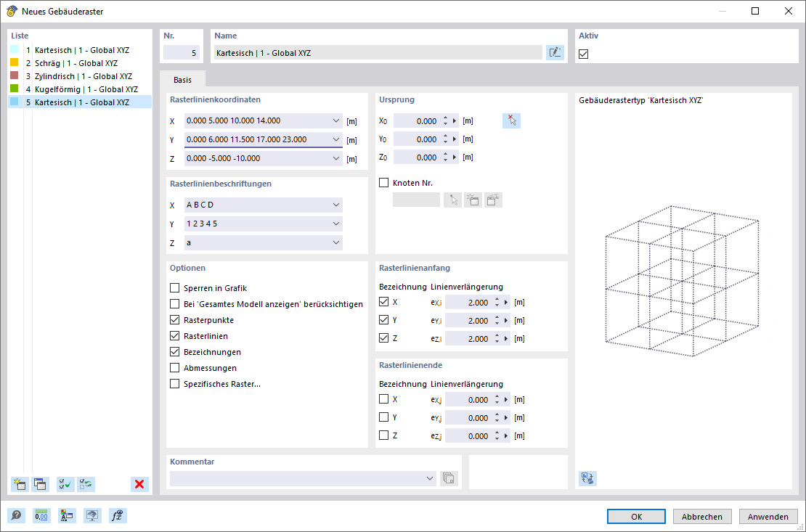Enable the Abmessungen checkbox
This screenshot has width=806, height=532.
[x=175, y=367]
